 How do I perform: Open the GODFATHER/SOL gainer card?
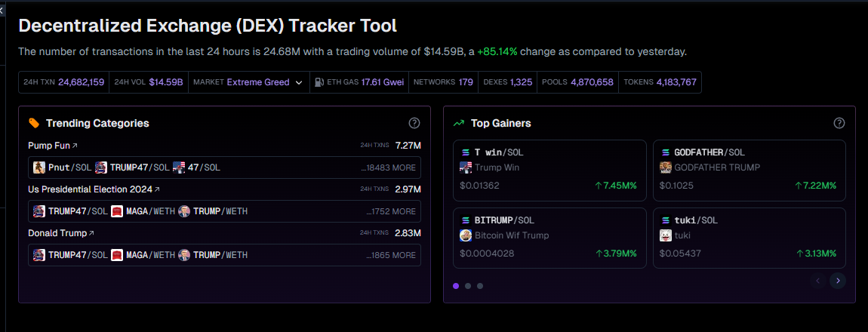point(749,171)
